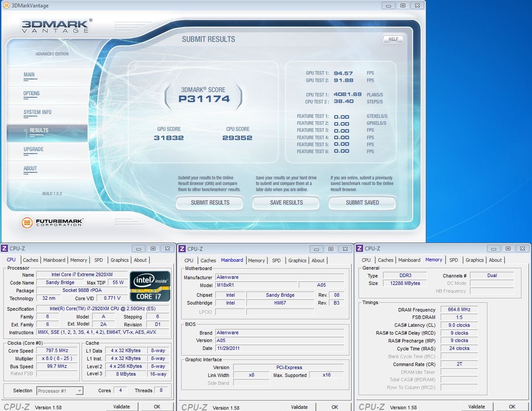Click the Memory CPU-Z window's Z icon

[x=359, y=249]
